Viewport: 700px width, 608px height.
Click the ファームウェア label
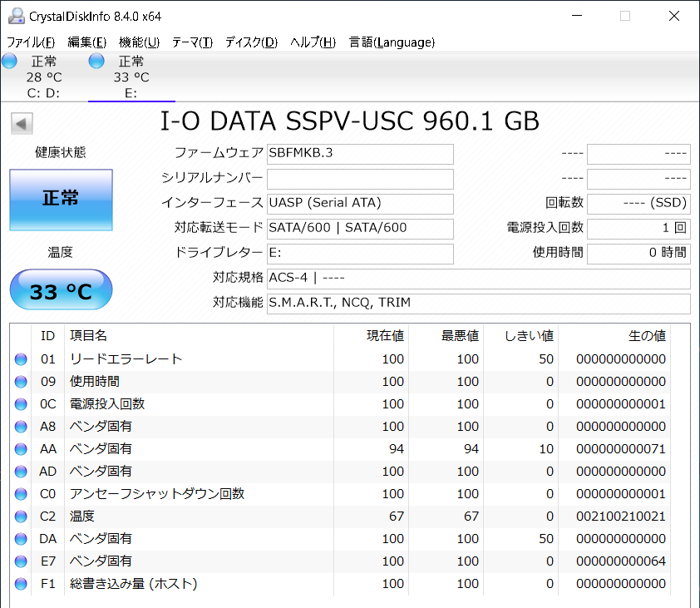tap(219, 153)
